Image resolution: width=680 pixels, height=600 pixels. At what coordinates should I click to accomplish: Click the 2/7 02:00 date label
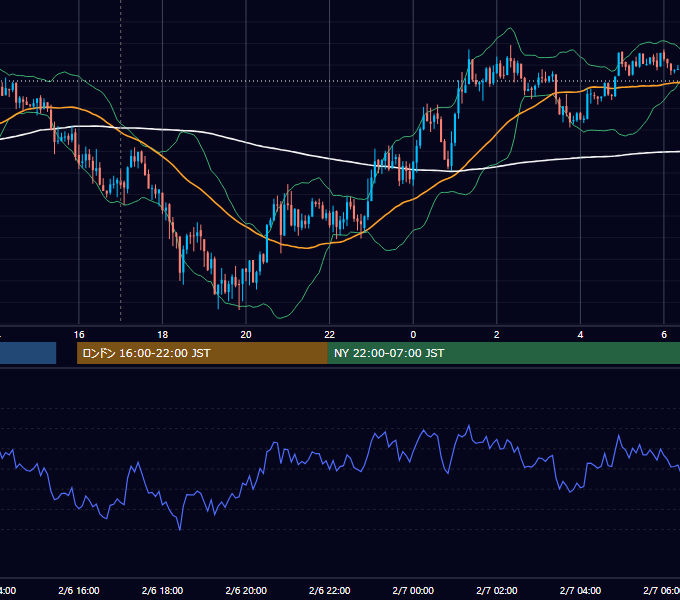(497, 590)
